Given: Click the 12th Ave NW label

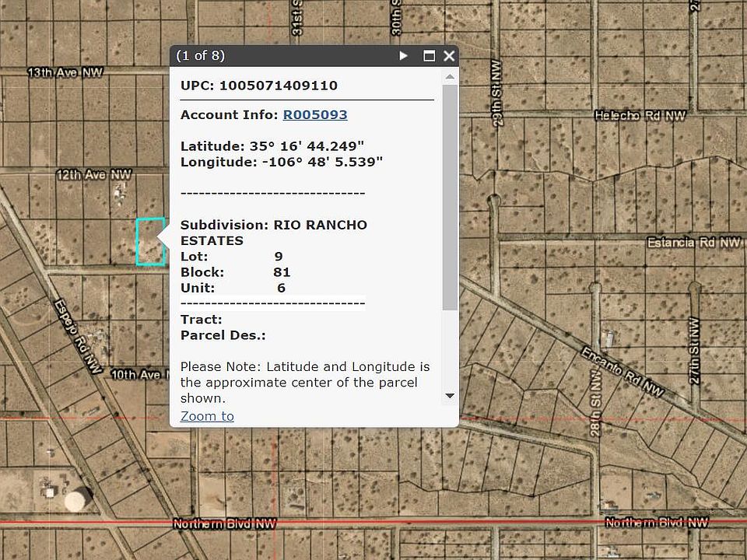Looking at the screenshot, I should coord(94,175).
